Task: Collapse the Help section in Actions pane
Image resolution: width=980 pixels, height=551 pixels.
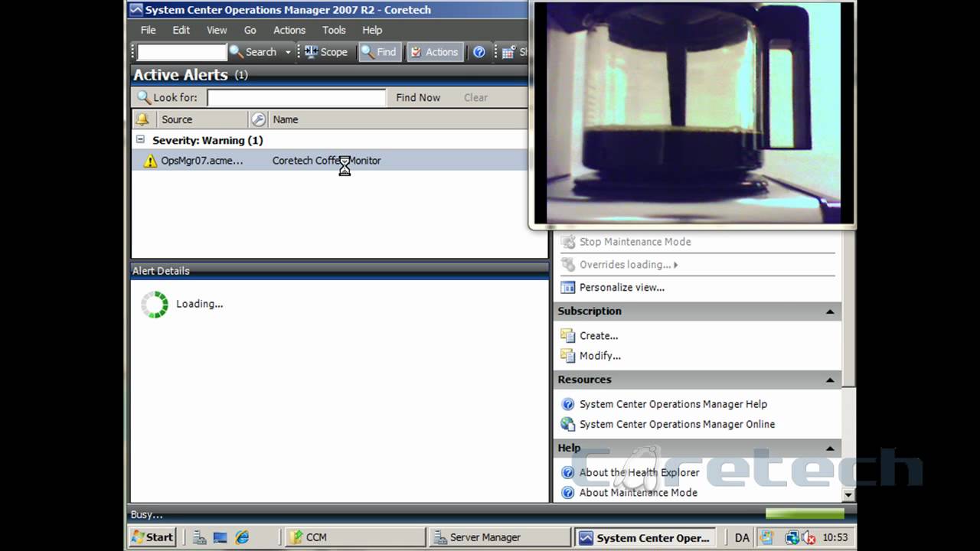Action: (830, 448)
